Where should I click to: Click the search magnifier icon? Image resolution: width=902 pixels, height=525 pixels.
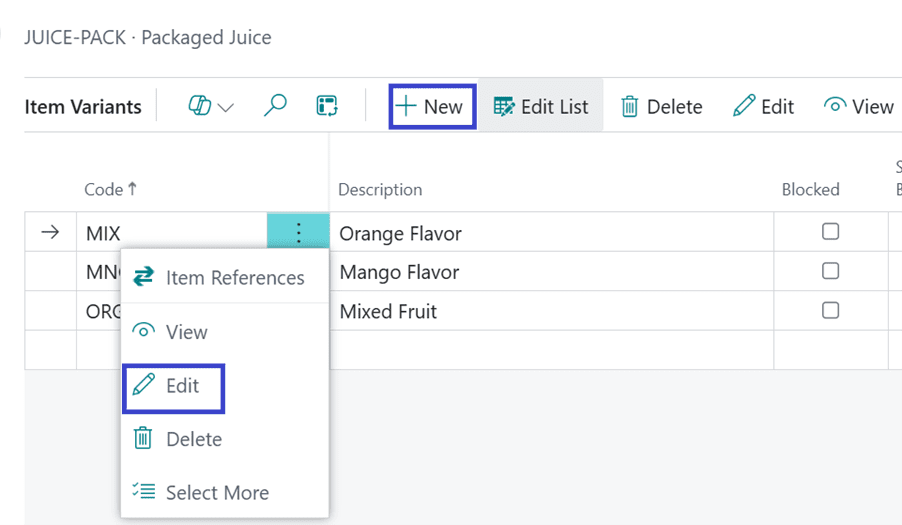pos(275,106)
